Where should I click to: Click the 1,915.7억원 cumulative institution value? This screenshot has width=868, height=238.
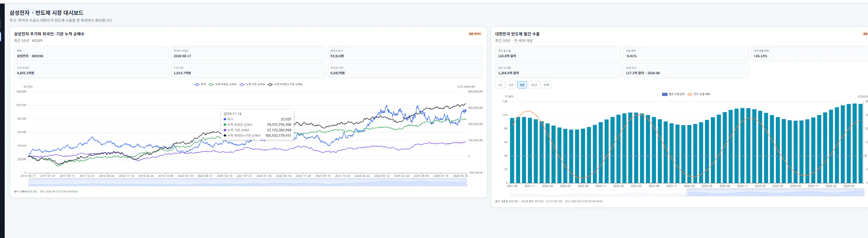click(x=182, y=73)
